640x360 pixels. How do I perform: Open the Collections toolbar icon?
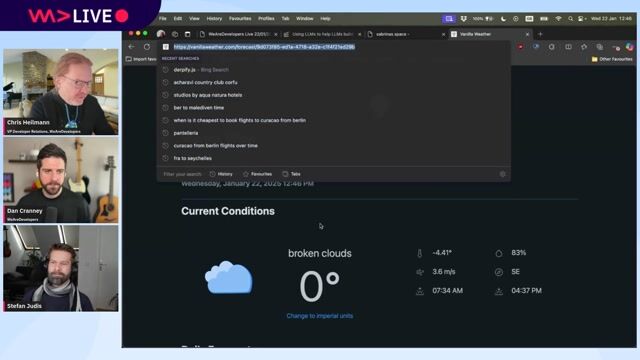(x=600, y=47)
